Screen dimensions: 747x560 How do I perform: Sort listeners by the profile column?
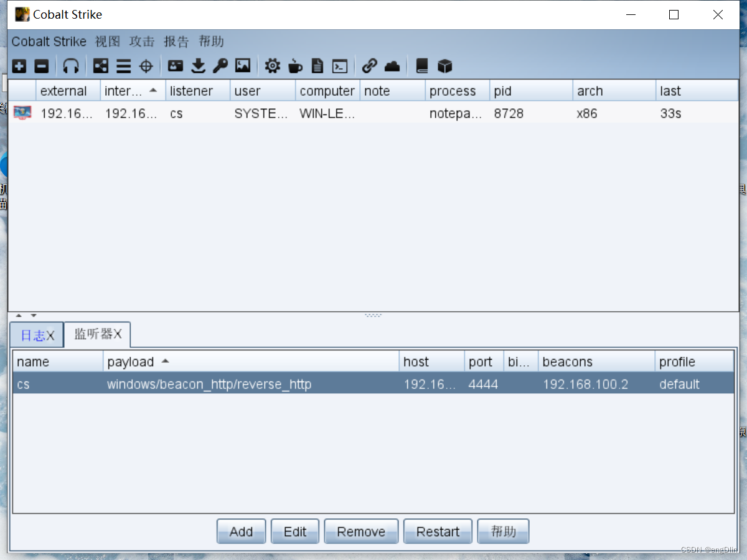pos(695,362)
